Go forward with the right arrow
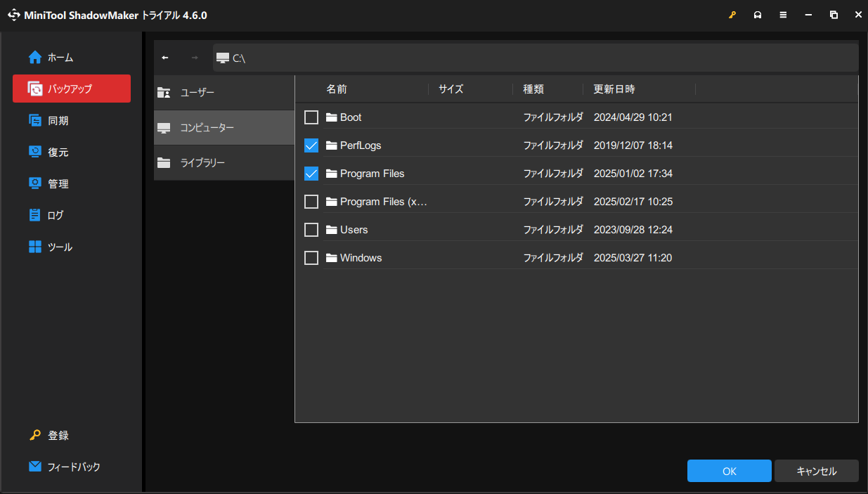868x494 pixels. (195, 58)
